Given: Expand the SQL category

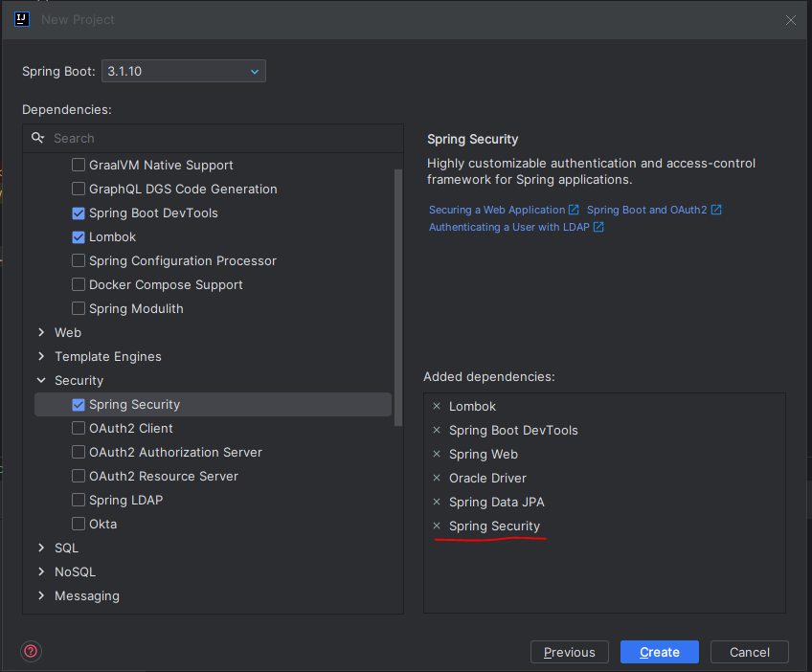Looking at the screenshot, I should point(41,548).
